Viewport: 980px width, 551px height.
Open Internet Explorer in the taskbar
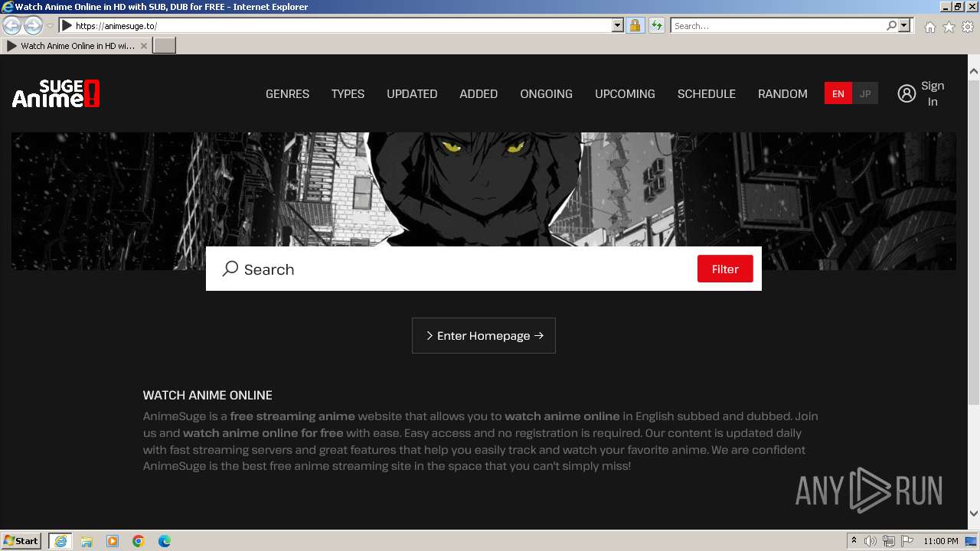(x=60, y=540)
